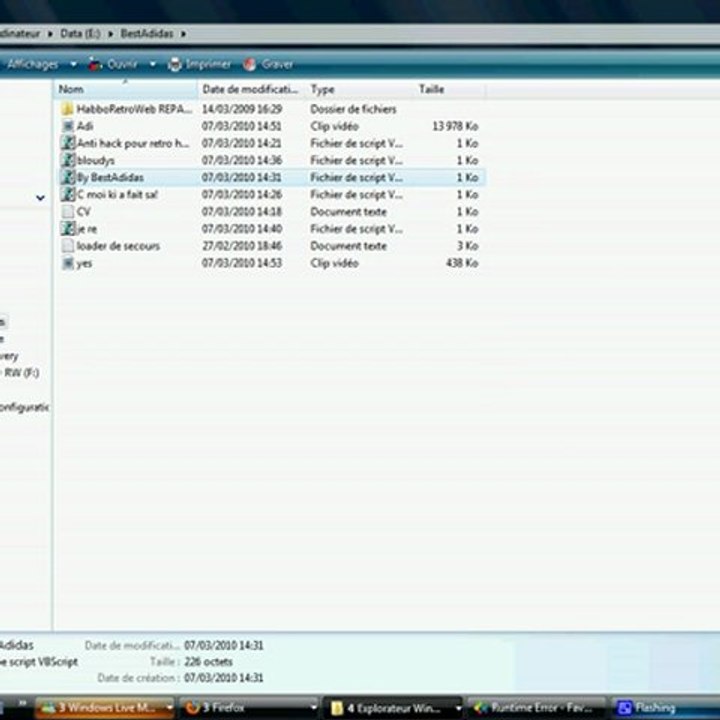Screen dimensions: 720x720
Task: Click BestAdidas in the address breadcrumb
Action: (147, 34)
